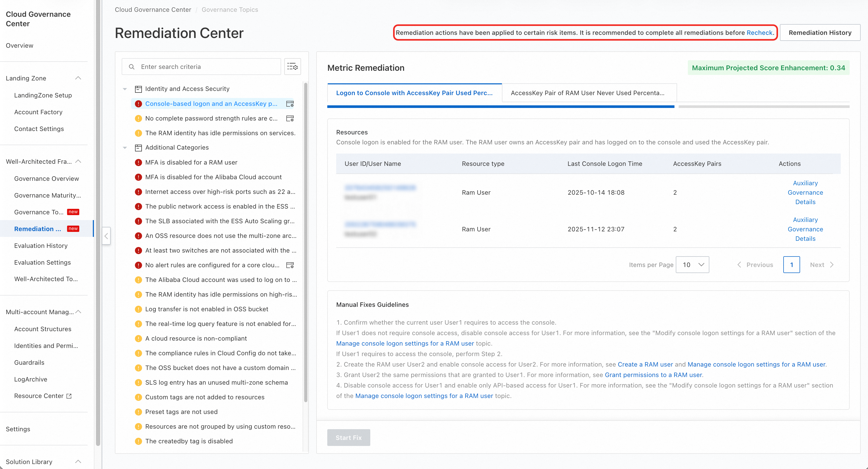
Task: Collapse the Multi-account Management sidebar section
Action: (78, 312)
